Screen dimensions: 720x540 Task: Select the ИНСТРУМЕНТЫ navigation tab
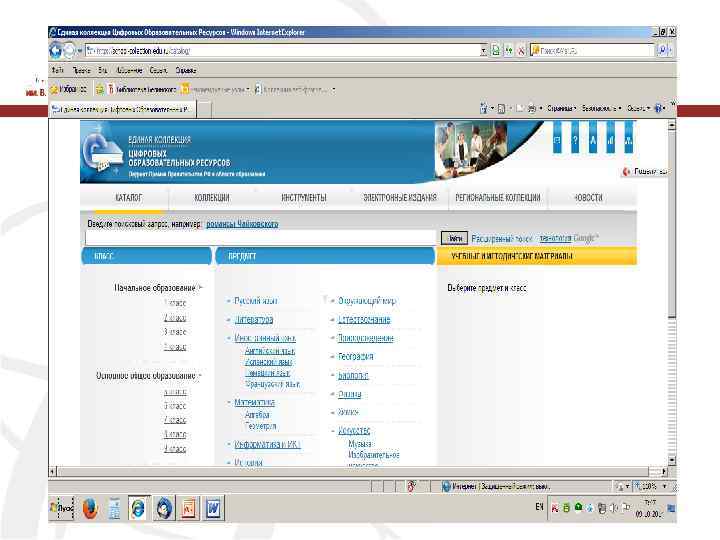pyautogui.click(x=304, y=197)
